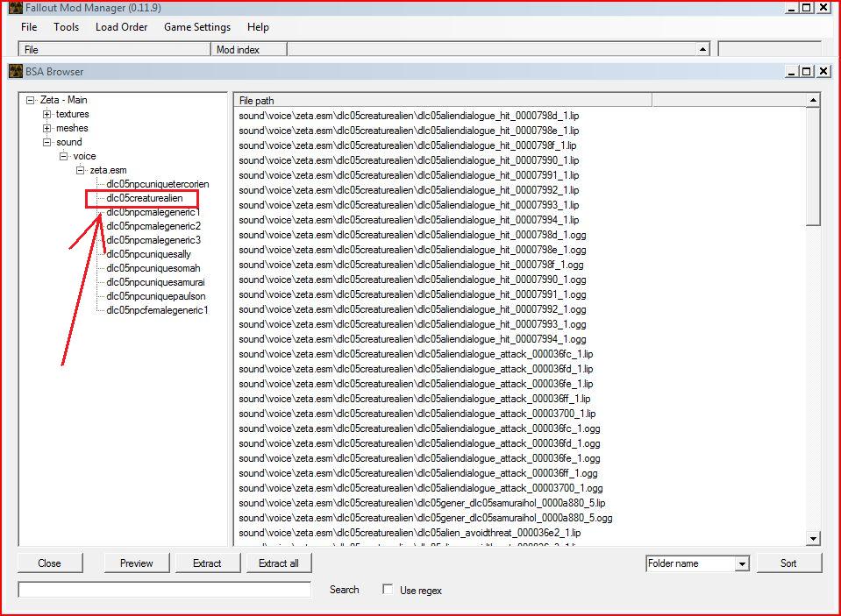Collapse the Zeta - Main tree node
The width and height of the screenshot is (841, 616).
[31, 100]
